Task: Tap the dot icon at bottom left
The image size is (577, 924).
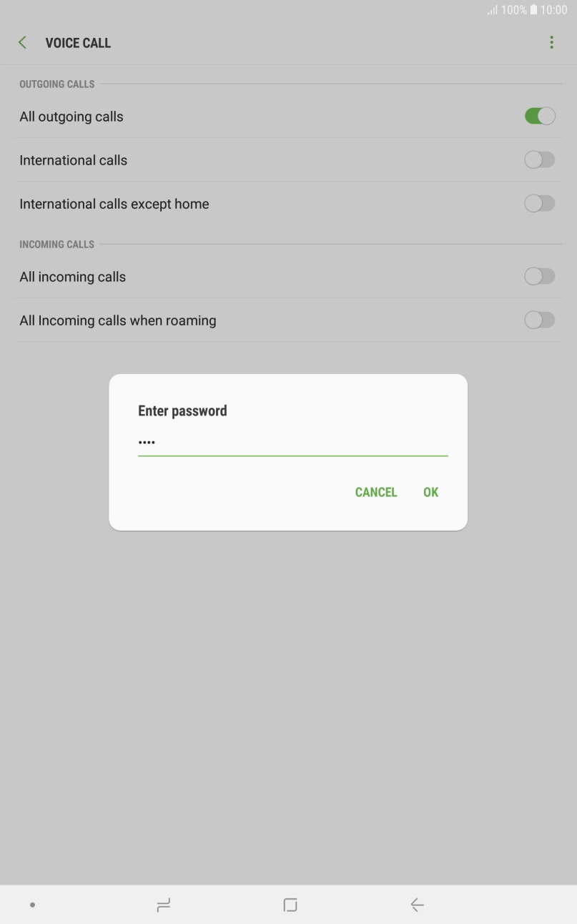Action: [x=31, y=905]
